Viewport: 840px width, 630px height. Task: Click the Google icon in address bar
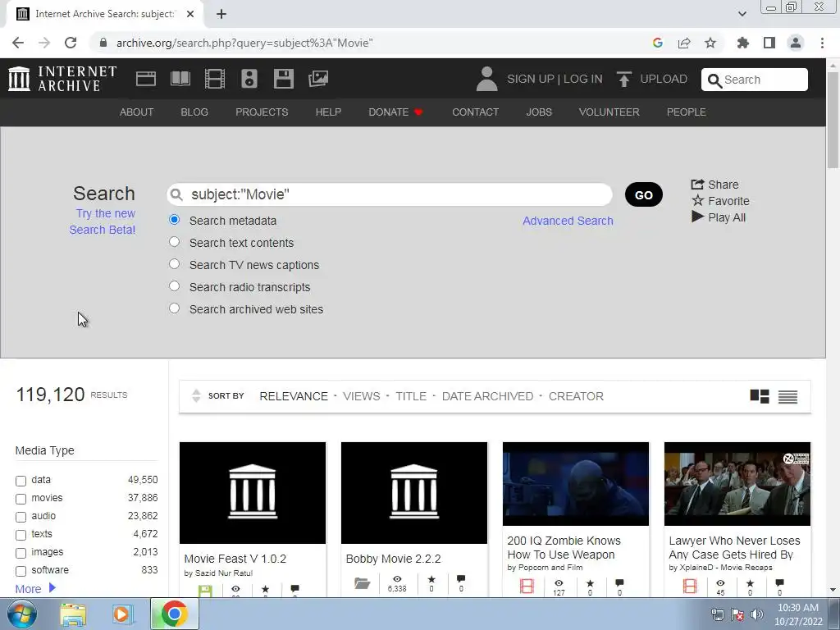[x=658, y=43]
